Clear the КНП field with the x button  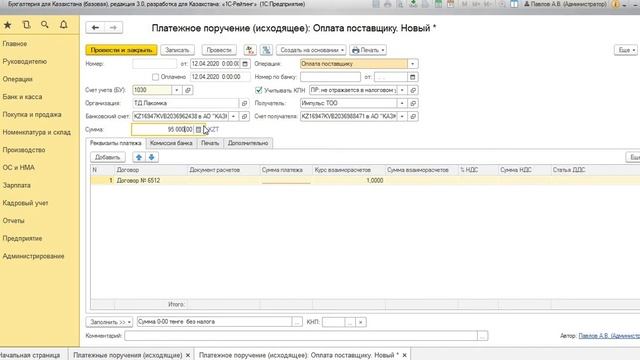360,322
